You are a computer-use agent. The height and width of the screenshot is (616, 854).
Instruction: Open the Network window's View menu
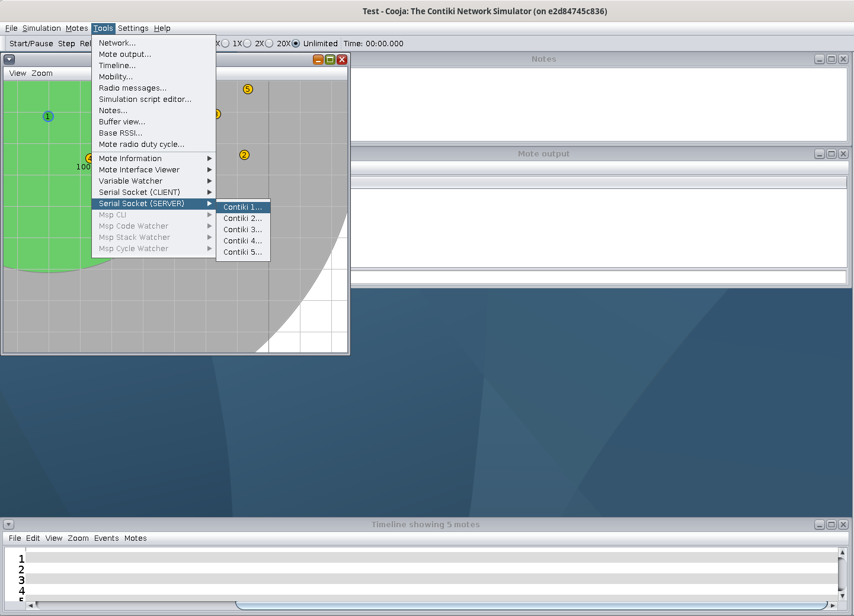pos(18,73)
